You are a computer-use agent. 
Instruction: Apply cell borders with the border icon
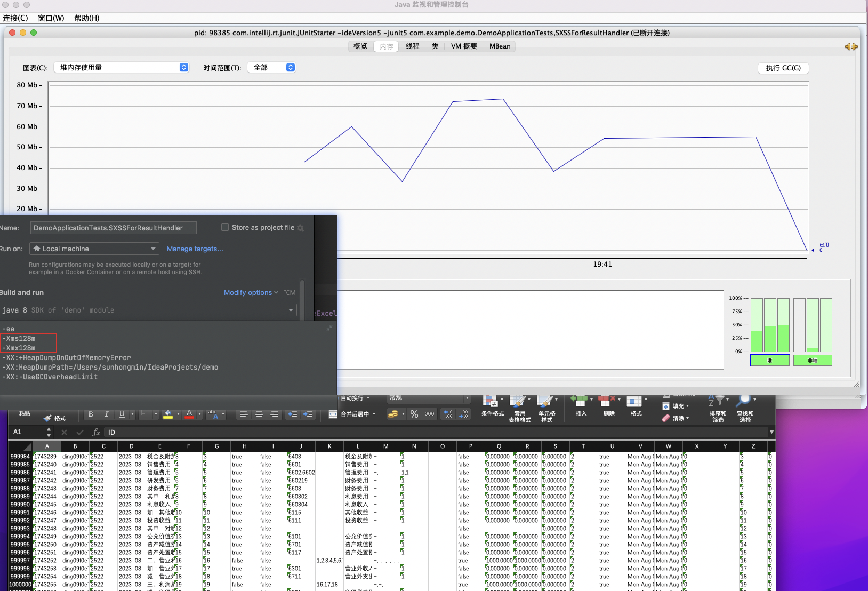click(146, 414)
